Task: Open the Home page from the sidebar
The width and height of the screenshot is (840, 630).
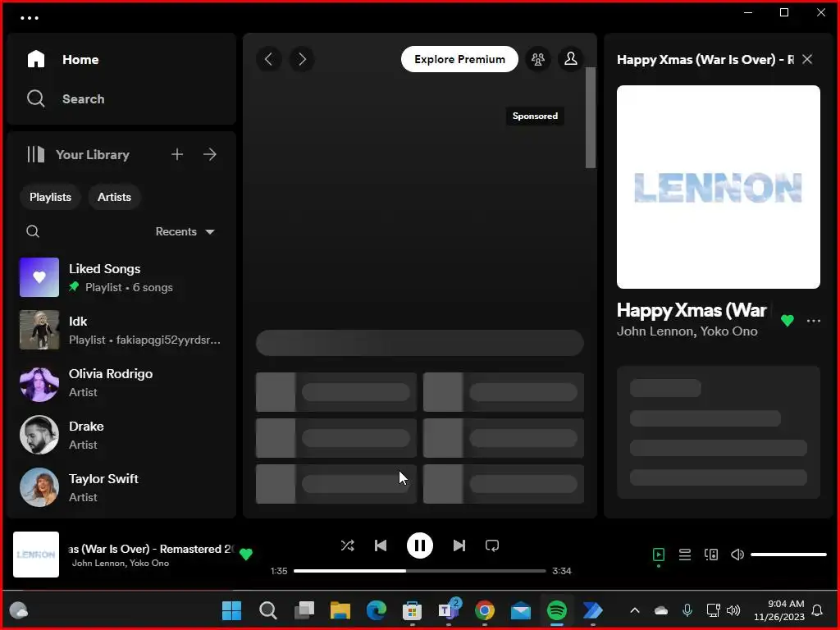Action: point(63,59)
